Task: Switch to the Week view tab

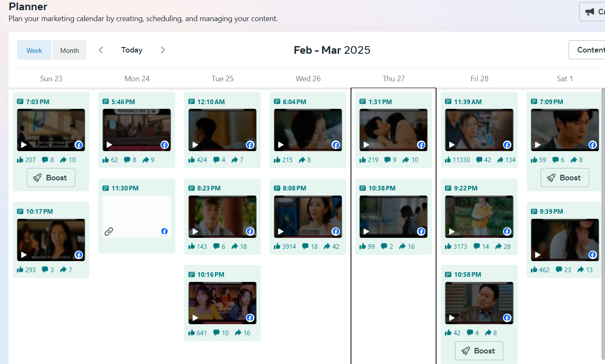Action: [x=34, y=50]
